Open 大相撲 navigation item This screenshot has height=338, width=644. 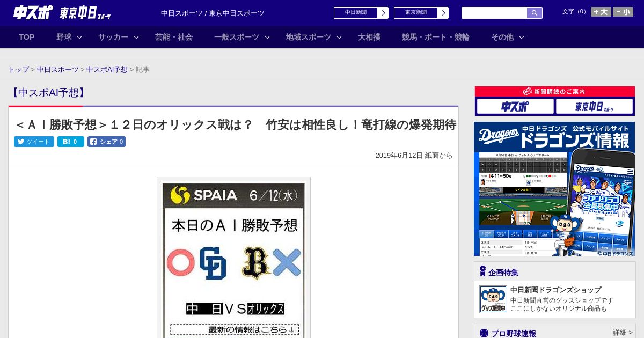(x=369, y=37)
